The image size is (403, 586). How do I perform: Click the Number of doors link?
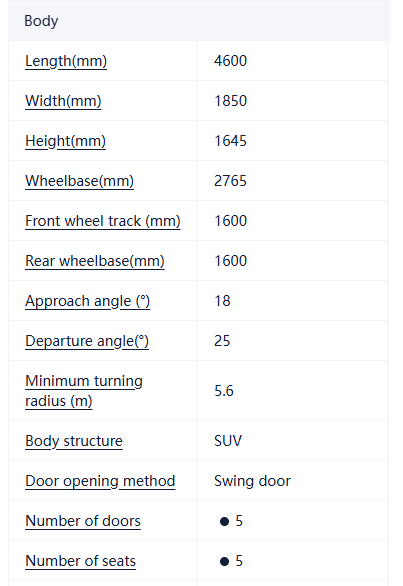[83, 521]
